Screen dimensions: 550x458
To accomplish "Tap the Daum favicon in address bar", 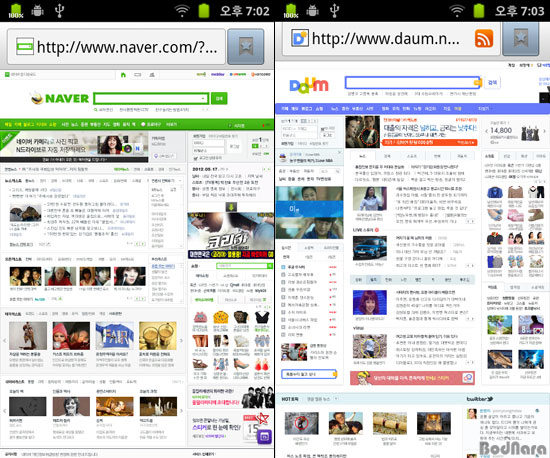I will 300,38.
